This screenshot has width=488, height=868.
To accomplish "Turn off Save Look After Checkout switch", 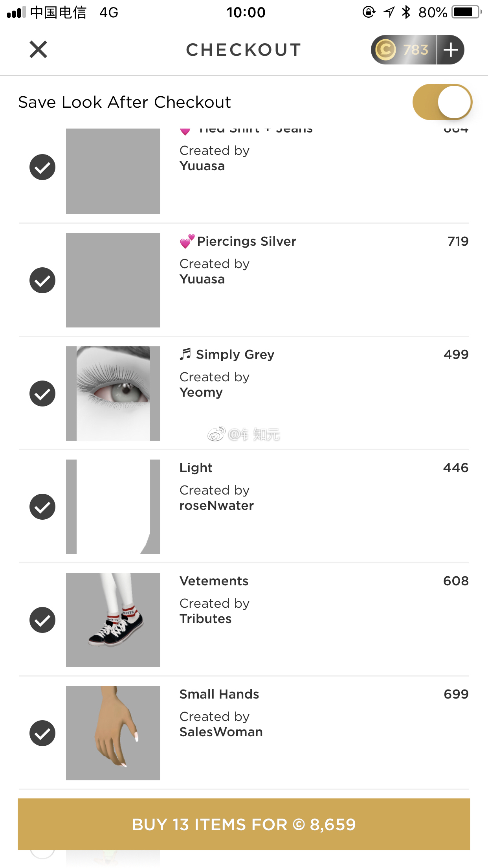I will (442, 102).
